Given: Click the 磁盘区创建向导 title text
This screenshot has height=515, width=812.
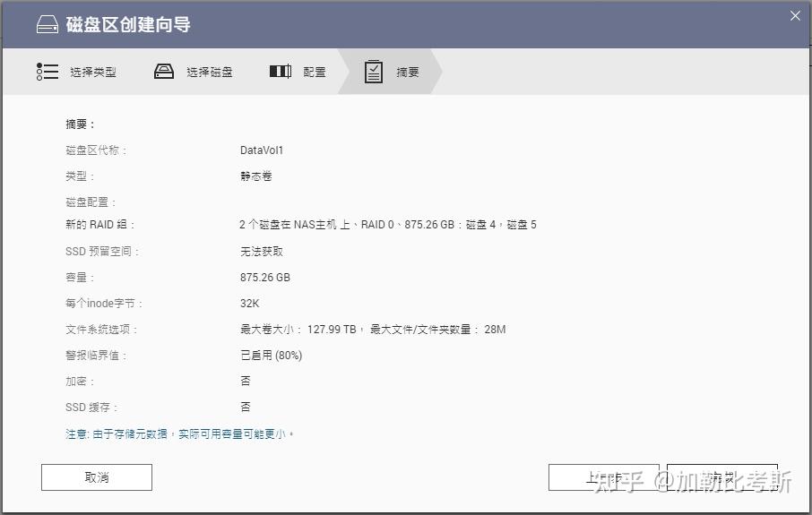Looking at the screenshot, I should (x=128, y=24).
